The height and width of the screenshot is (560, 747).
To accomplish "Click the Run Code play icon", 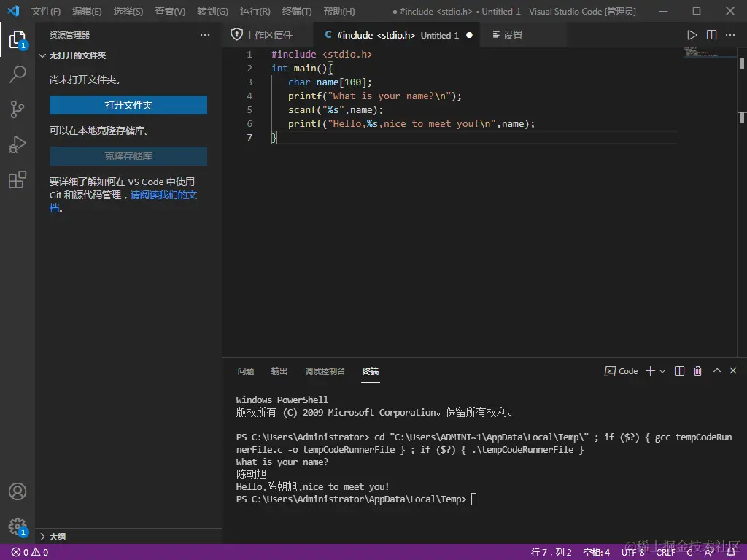I will [x=692, y=35].
